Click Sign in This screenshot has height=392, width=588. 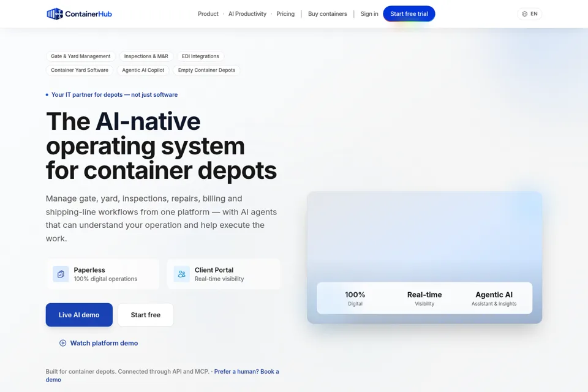tap(369, 14)
